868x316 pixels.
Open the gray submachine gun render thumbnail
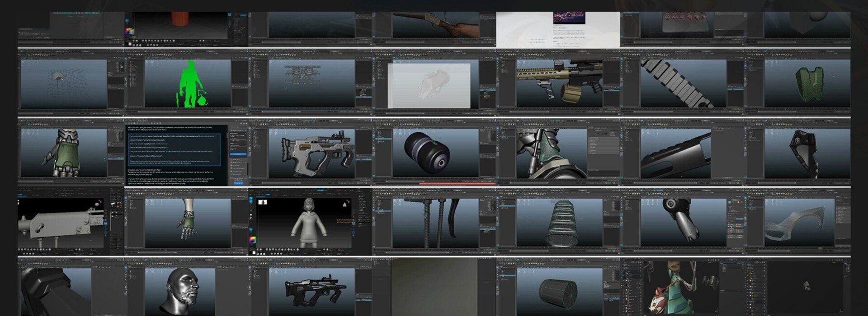click(x=311, y=153)
